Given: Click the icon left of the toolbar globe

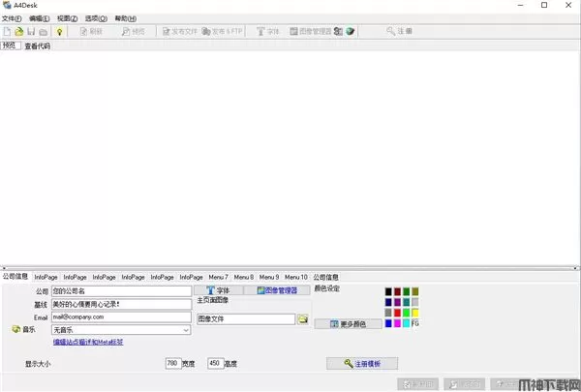Looking at the screenshot, I should click(x=338, y=32).
